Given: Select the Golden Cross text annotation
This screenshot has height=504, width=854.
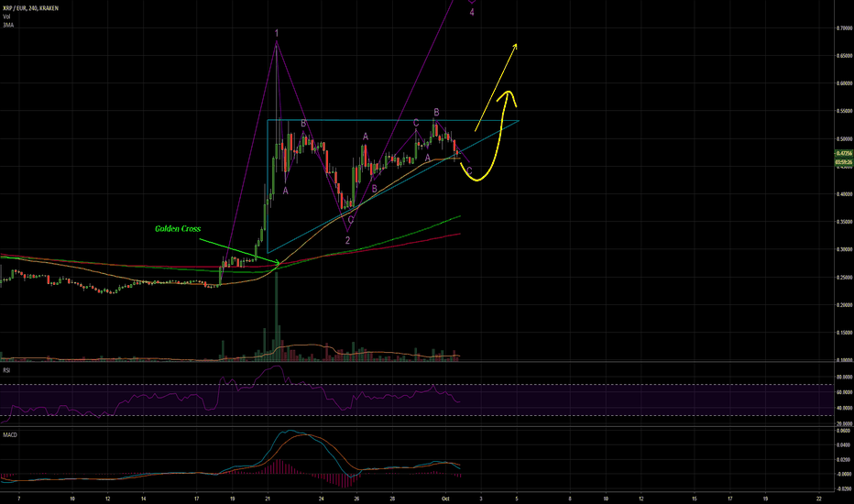Looking at the screenshot, I should pyautogui.click(x=178, y=229).
